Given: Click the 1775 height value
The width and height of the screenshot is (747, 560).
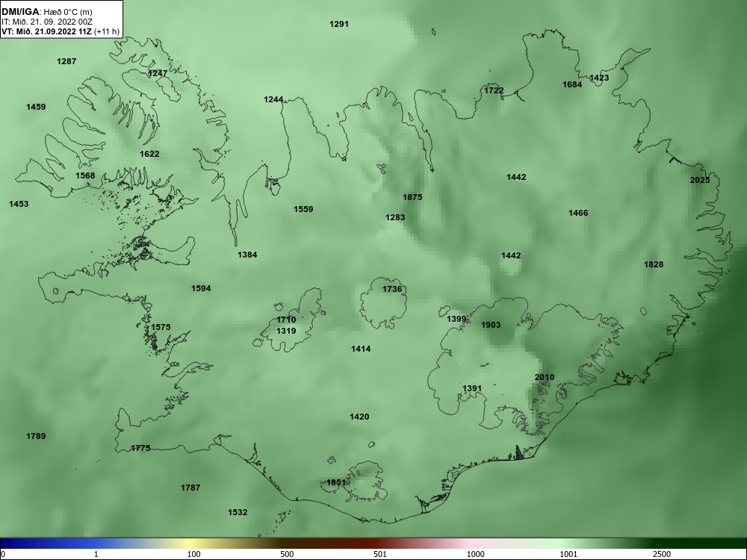Looking at the screenshot, I should coord(140,448).
